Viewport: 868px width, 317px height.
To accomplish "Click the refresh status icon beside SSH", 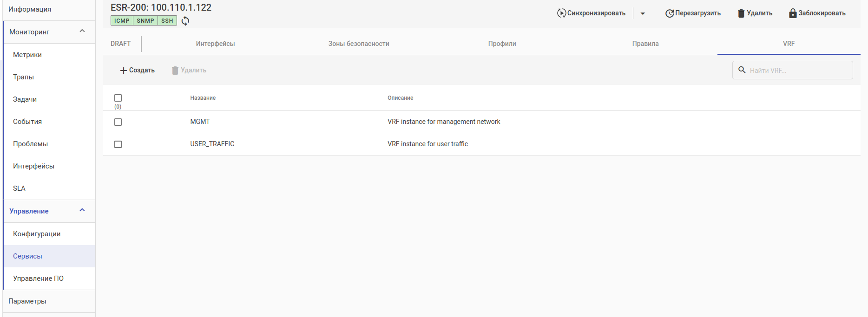I will (185, 21).
